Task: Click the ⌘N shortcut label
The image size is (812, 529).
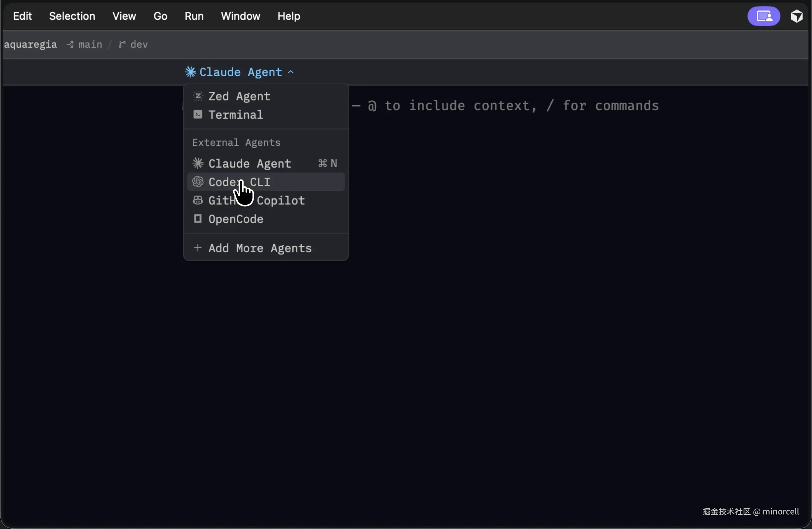Action: tap(328, 163)
